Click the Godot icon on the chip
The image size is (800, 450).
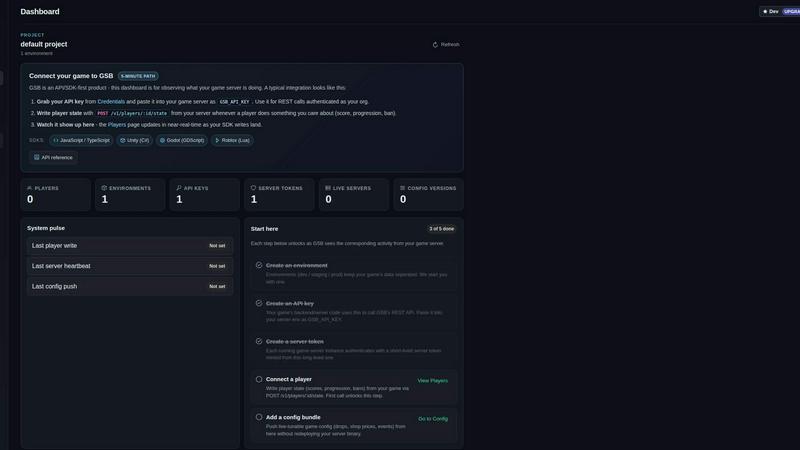tap(162, 140)
